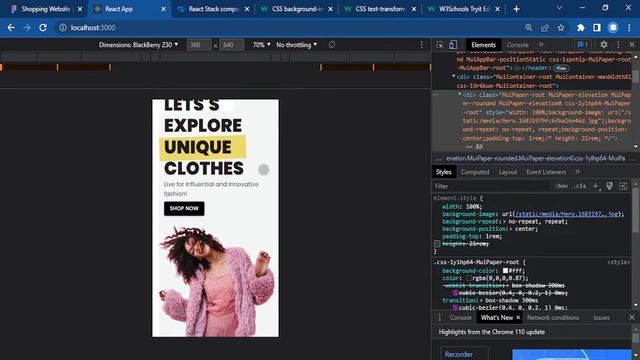Toggle computed styles sidebar icon
This screenshot has width=640, height=360.
(x=623, y=186)
